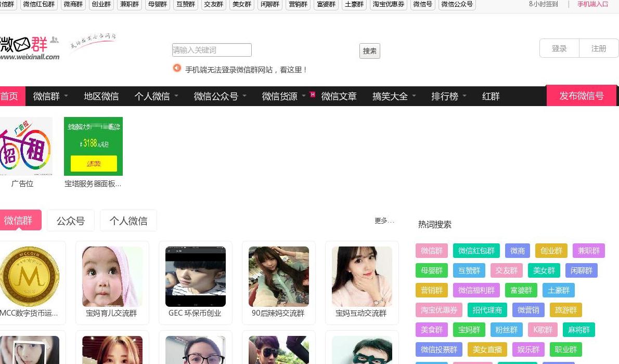This screenshot has width=619, height=364.
Task: Select the 旅游群 hot-search tag
Action: [566, 310]
